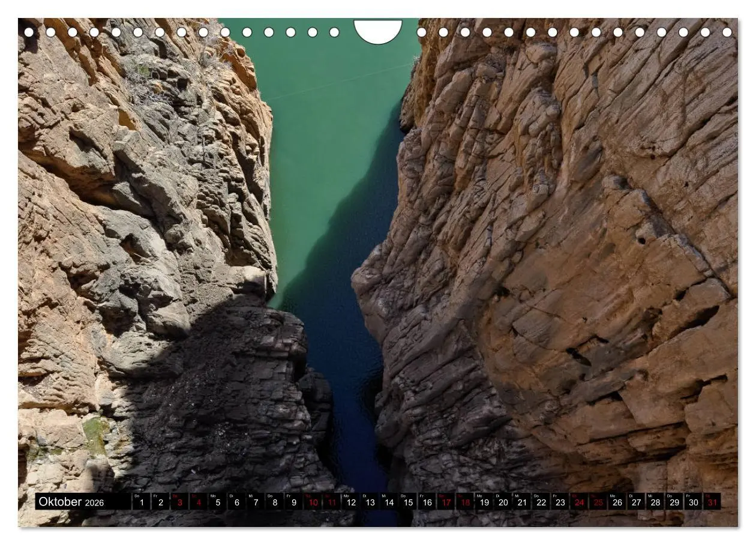
Task: Select red day 24 in the calendar strip
Action: point(580,502)
